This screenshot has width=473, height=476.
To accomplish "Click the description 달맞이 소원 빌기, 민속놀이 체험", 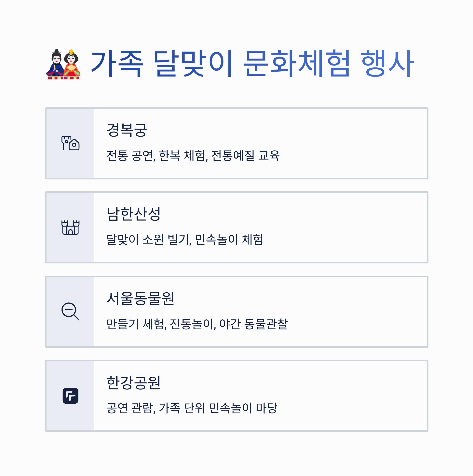I will point(185,240).
